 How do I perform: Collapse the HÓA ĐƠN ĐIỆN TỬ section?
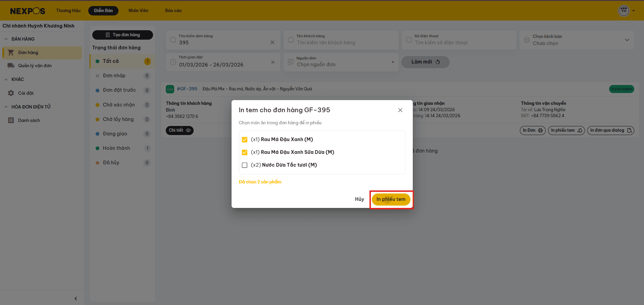[6, 107]
